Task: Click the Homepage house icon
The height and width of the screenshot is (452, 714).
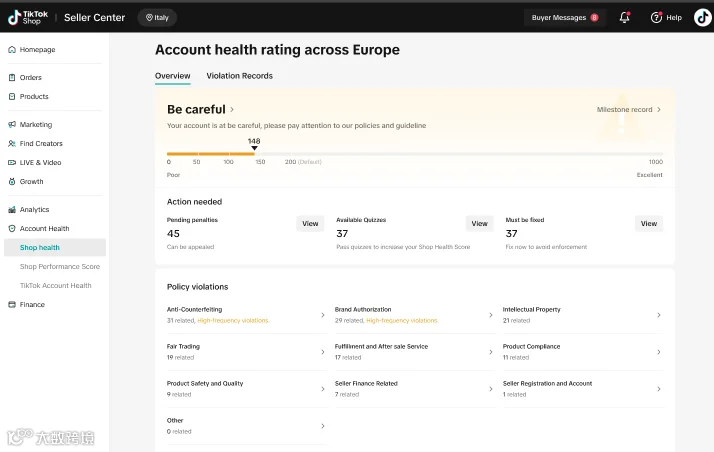Action: pyautogui.click(x=12, y=50)
